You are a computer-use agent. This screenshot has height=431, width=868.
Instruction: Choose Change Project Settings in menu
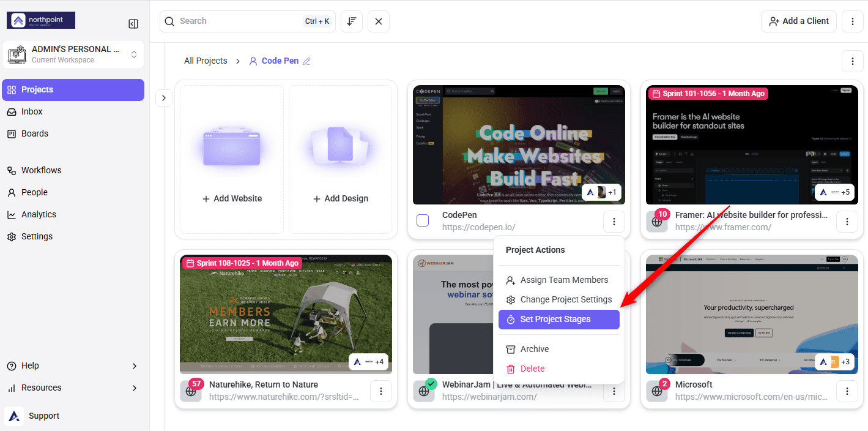(x=559, y=299)
